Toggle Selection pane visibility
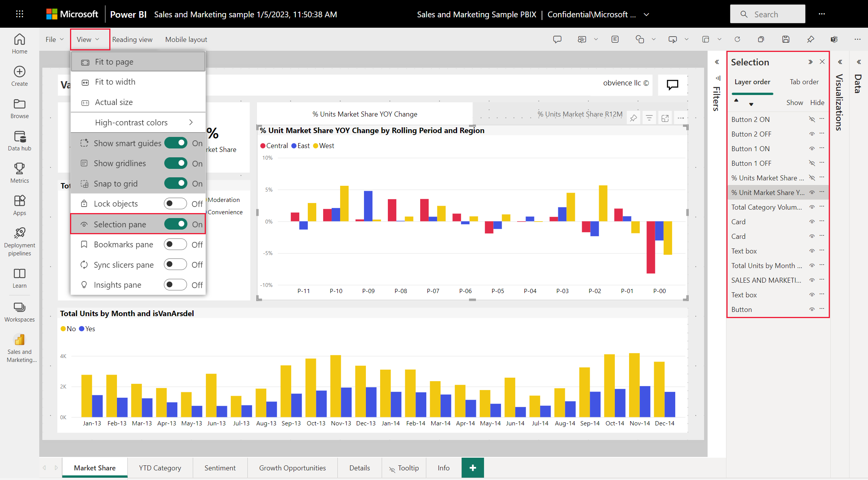 tap(176, 223)
